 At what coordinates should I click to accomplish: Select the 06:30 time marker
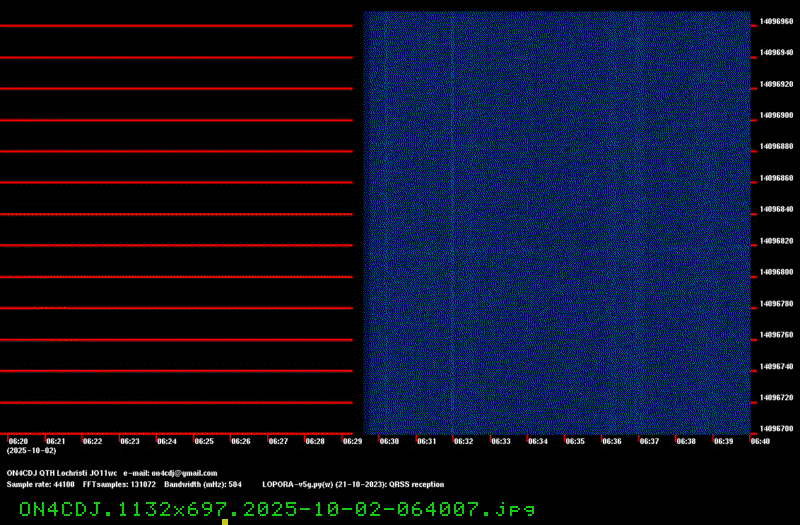coord(390,441)
